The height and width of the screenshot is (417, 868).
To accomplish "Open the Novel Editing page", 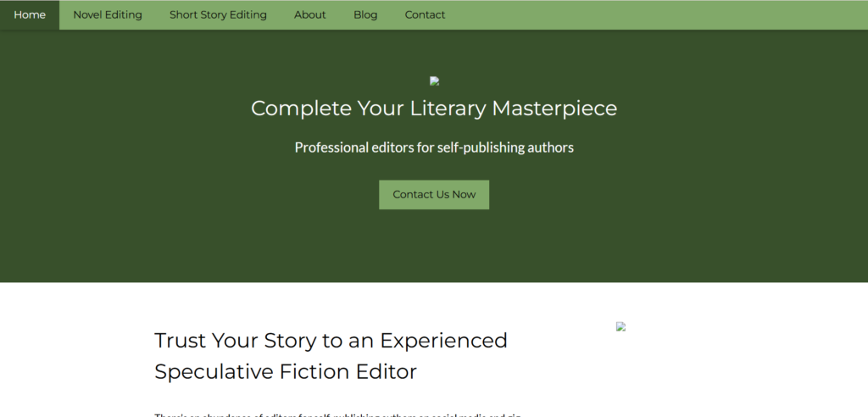I will (108, 14).
